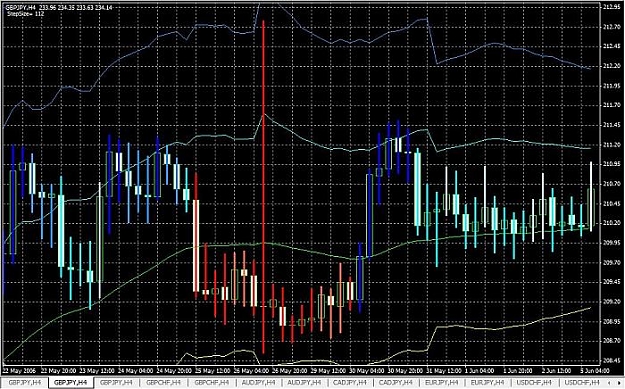The image size is (625, 389).
Task: Click the 211.45 price axis label
Action: (x=611, y=125)
